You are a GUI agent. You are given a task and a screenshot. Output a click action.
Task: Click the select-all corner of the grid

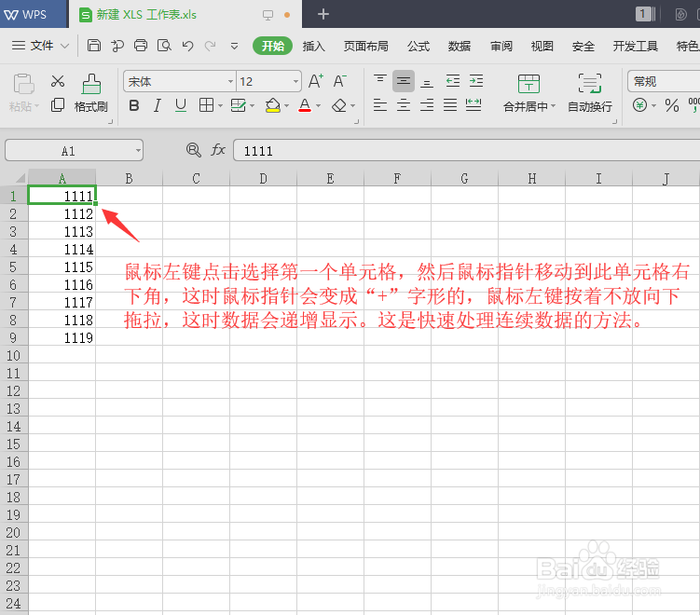14,178
